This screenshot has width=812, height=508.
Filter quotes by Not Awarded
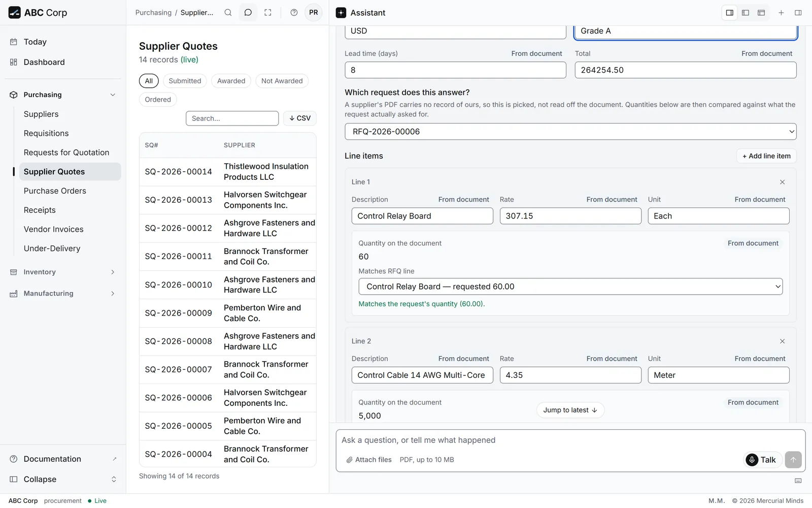282,81
